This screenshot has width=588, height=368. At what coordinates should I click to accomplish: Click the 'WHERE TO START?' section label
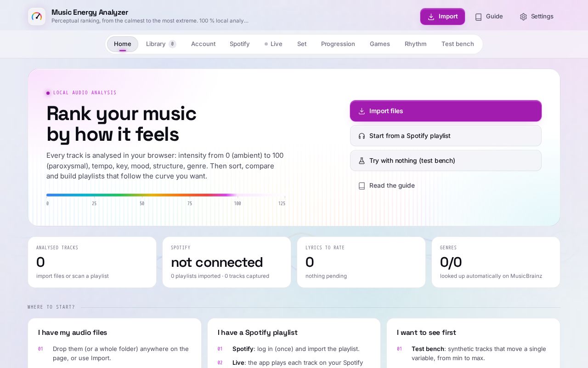point(51,307)
